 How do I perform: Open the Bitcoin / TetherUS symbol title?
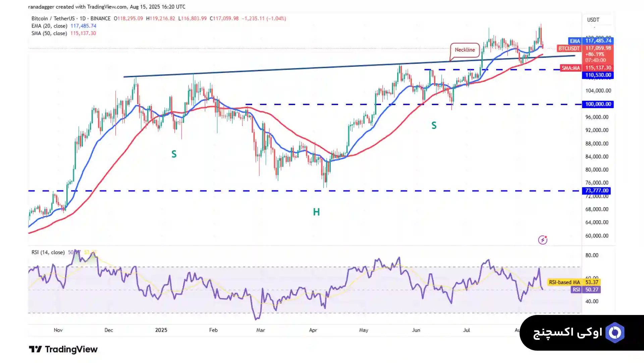point(53,18)
